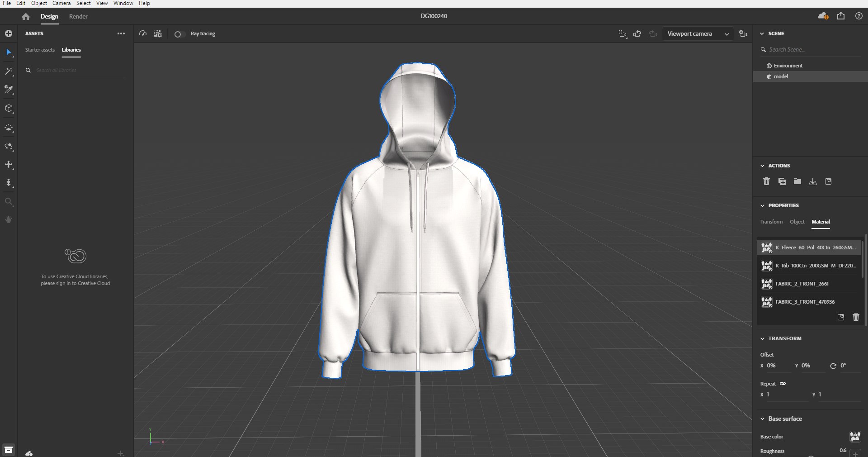Switch to Starter assets tab
The image size is (868, 457).
point(40,50)
